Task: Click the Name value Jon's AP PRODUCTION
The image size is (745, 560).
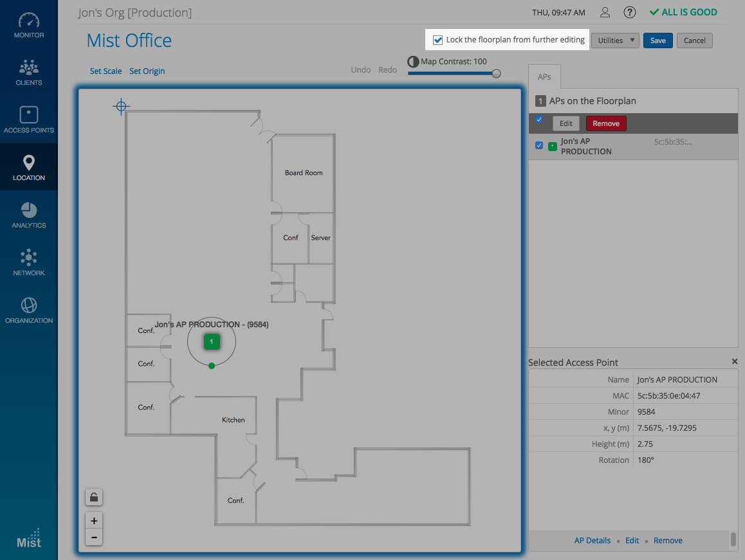Action: 677,379
